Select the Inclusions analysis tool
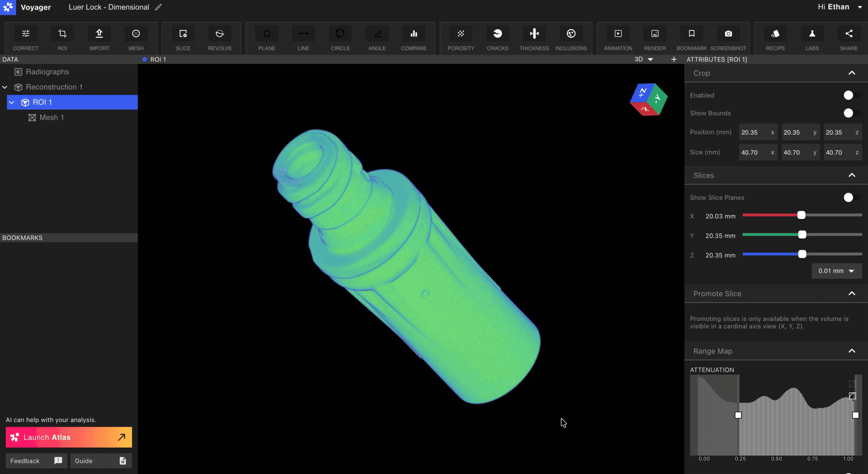 (571, 38)
